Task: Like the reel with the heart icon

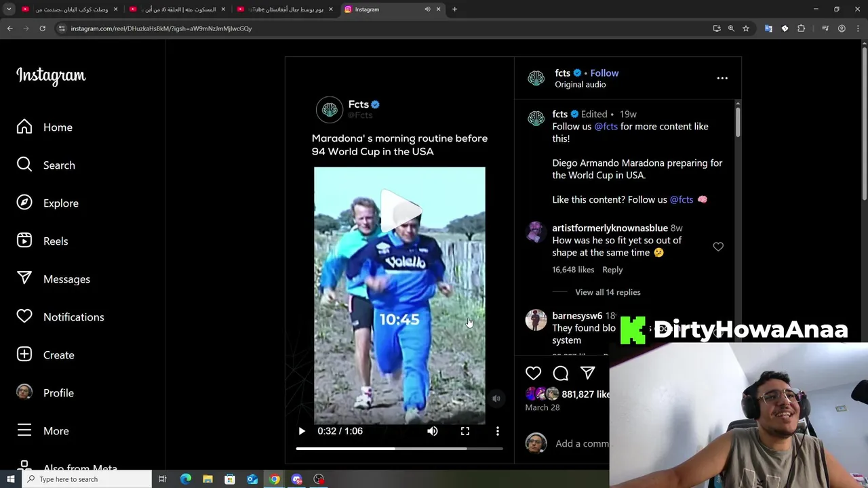Action: 534,373
